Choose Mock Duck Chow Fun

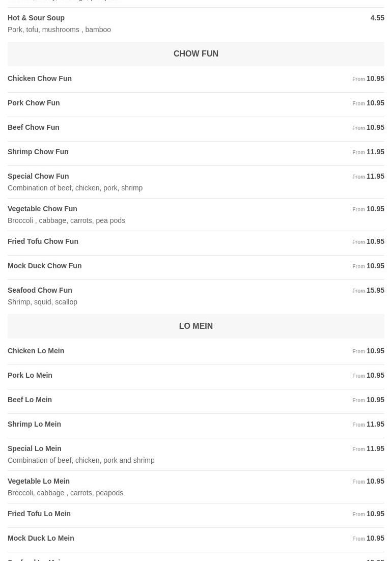(44, 266)
